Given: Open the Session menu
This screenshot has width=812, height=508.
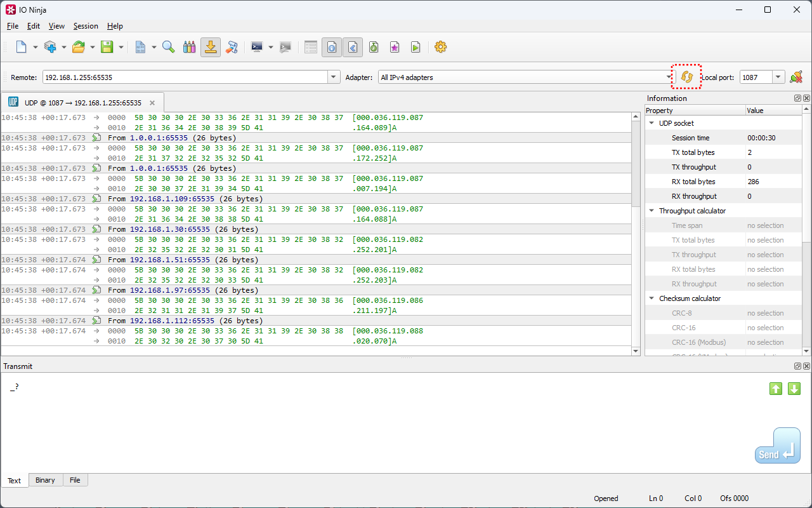Looking at the screenshot, I should pos(86,26).
